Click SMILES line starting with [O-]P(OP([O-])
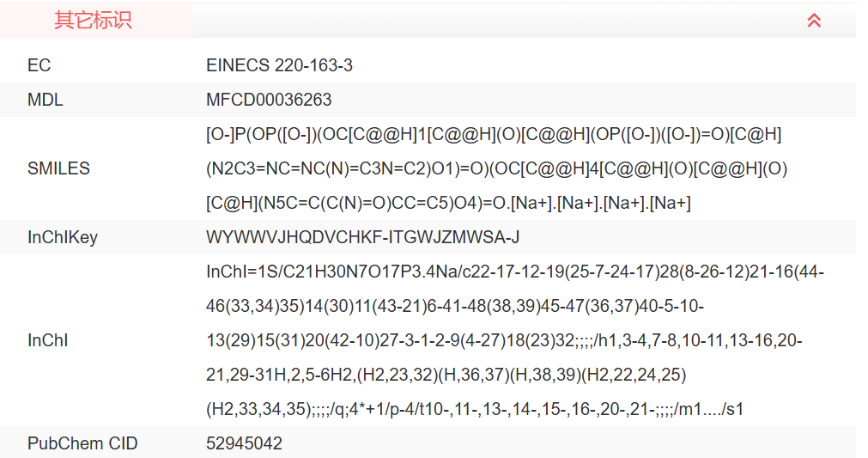The image size is (868, 458). (x=494, y=135)
